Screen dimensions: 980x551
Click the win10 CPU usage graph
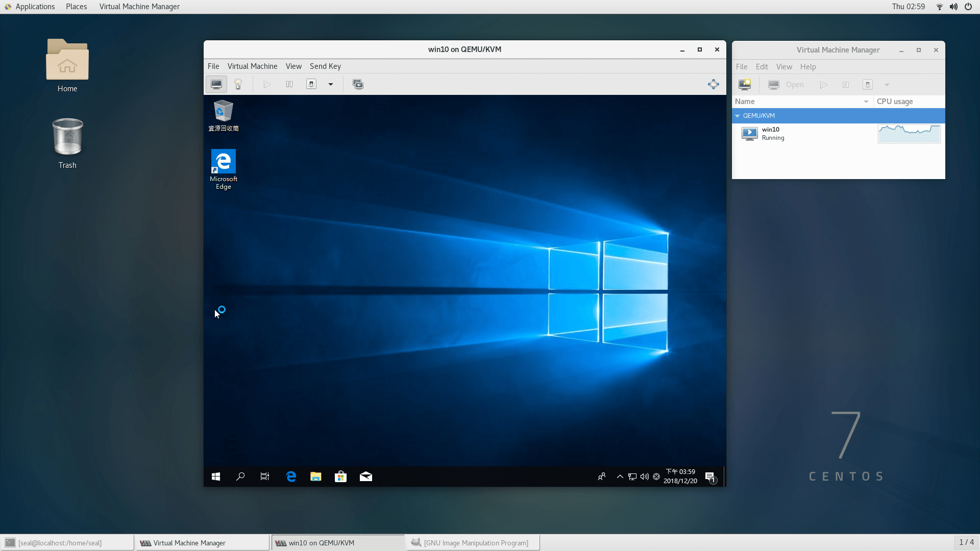pos(908,134)
